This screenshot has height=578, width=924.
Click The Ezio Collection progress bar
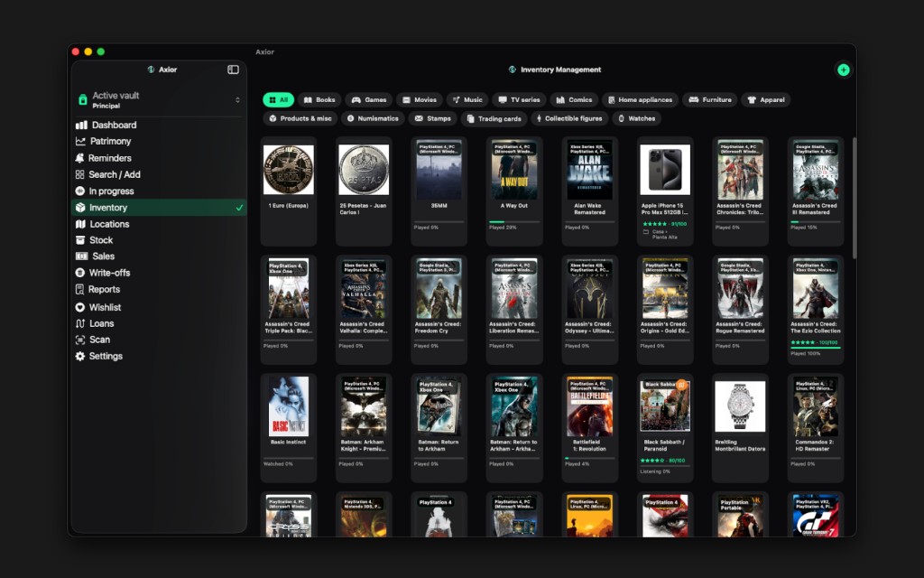point(816,348)
